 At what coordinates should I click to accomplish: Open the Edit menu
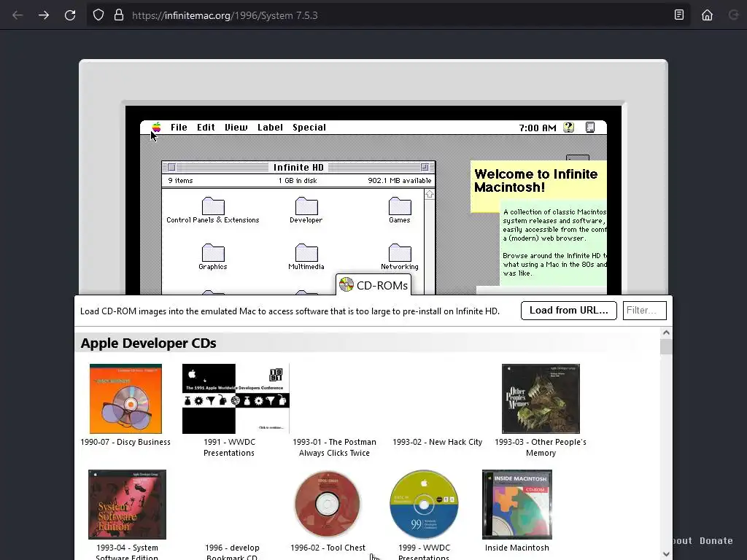(206, 127)
